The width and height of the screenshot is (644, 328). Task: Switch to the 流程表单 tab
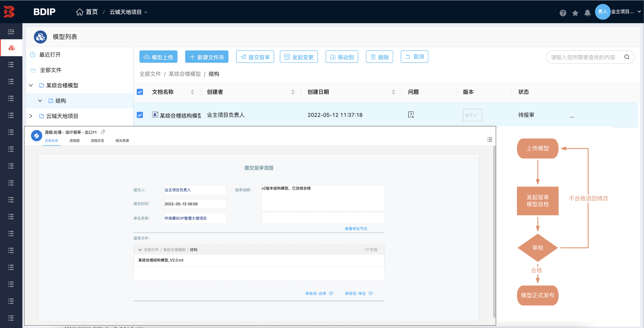tap(51, 141)
